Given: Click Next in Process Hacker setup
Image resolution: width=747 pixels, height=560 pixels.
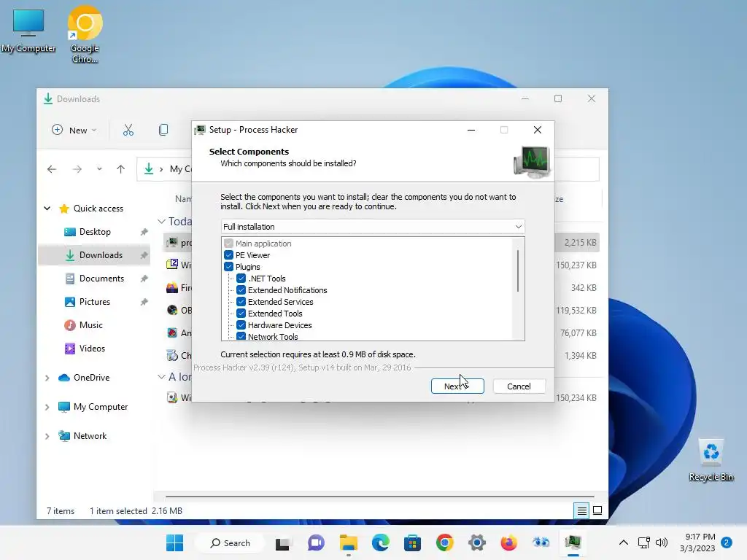Looking at the screenshot, I should click(x=457, y=386).
